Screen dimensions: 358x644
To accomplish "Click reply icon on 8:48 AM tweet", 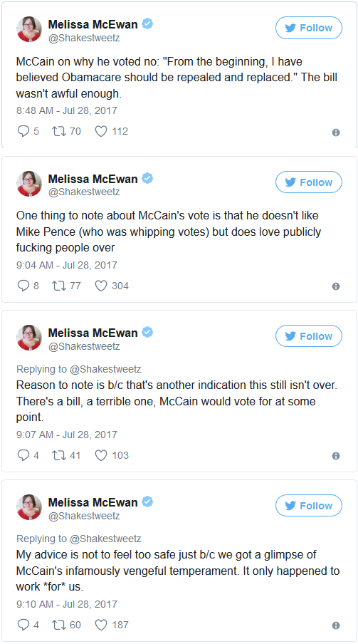I will tap(23, 131).
